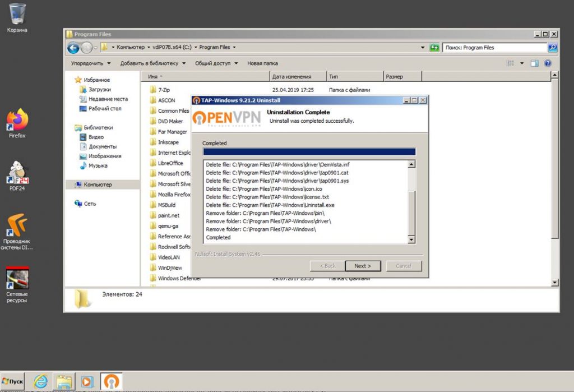Sort by the Дата изменения column header
This screenshot has width=574, height=392.
[x=298, y=77]
